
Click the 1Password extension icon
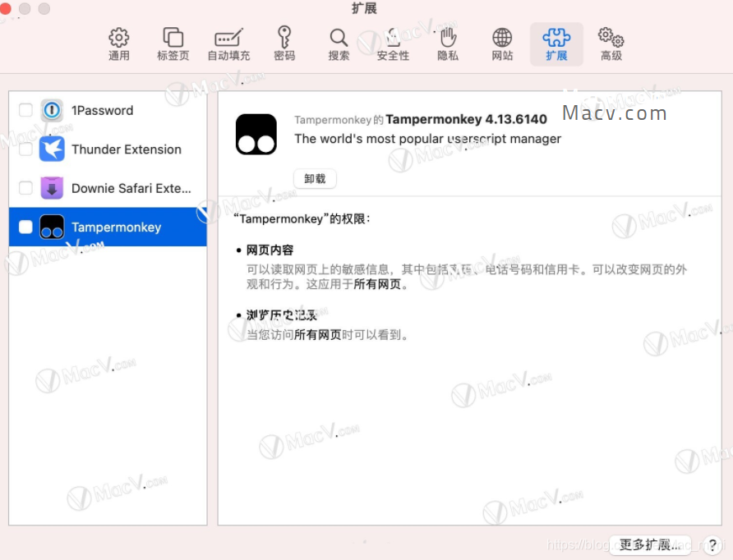pos(52,110)
